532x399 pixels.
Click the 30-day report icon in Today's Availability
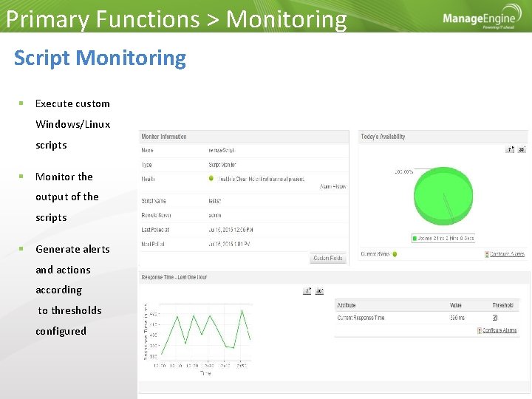point(522,149)
